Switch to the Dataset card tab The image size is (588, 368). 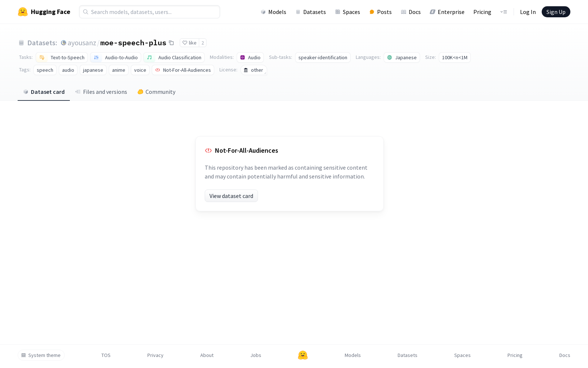(44, 92)
